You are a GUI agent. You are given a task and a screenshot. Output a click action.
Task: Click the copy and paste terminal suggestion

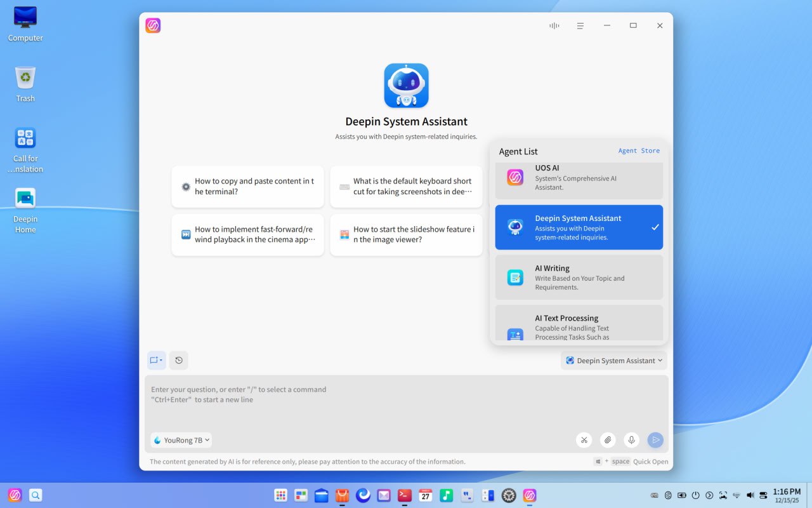tap(247, 187)
